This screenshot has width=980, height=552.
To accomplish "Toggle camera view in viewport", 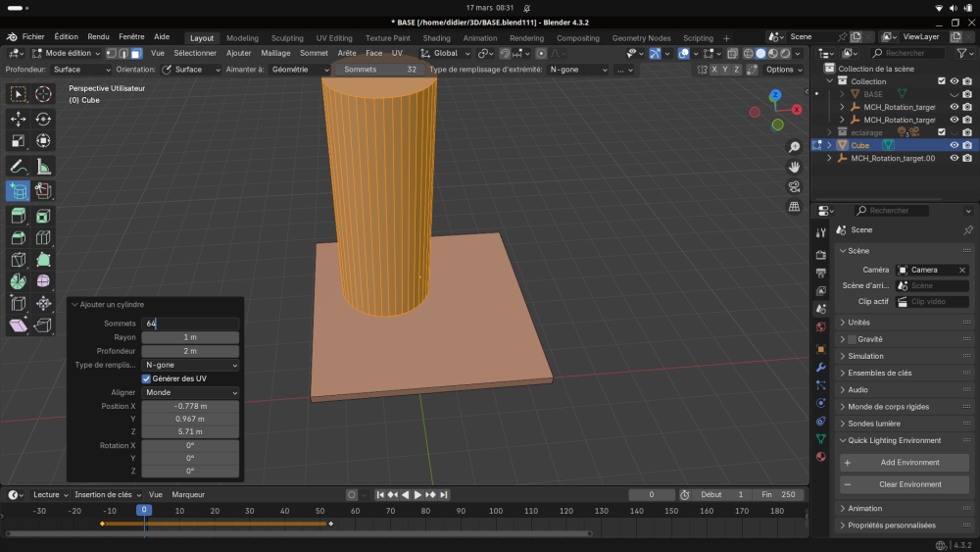I will pyautogui.click(x=794, y=186).
